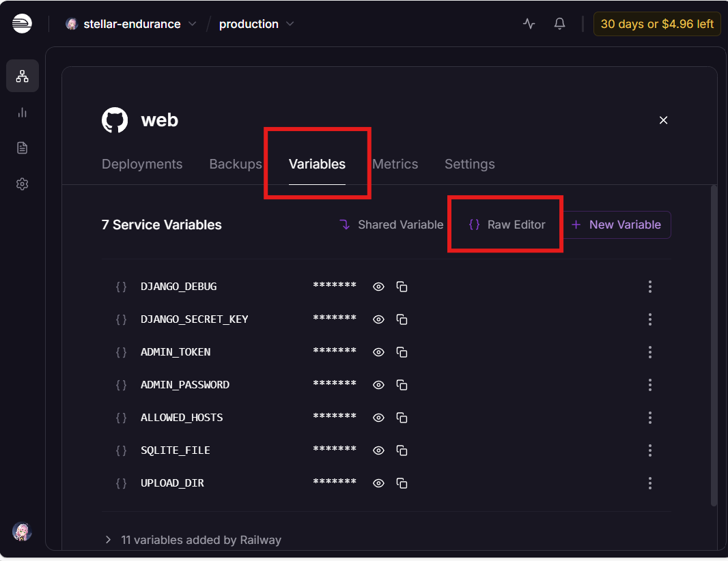The width and height of the screenshot is (728, 561).
Task: Click the ADMIN_PASSWORD masked value
Action: coord(335,384)
